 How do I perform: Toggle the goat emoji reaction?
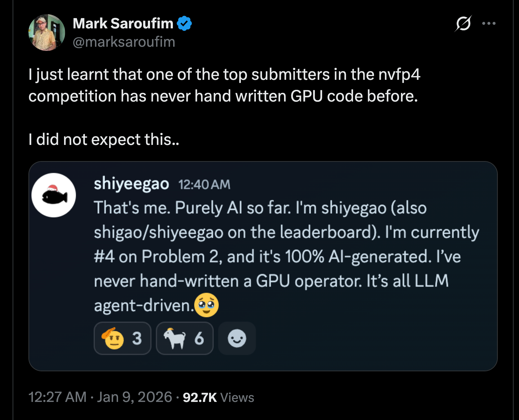(185, 338)
